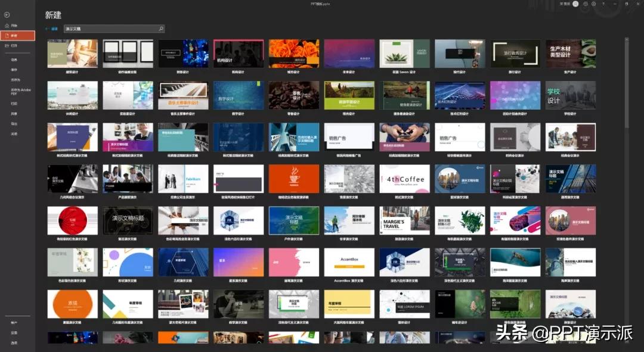Click the 返回 back link near search

52,29
